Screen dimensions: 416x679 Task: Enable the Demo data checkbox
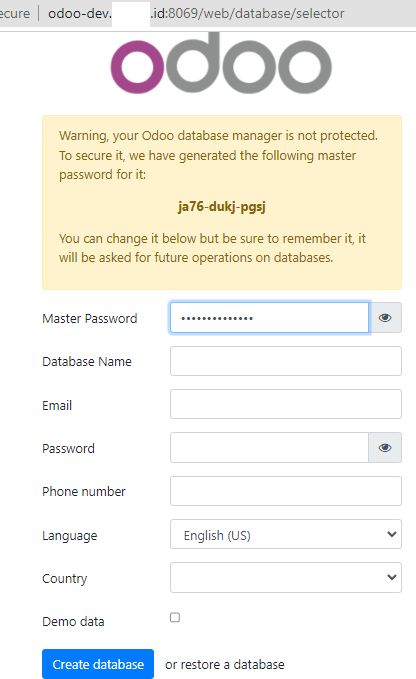(175, 617)
